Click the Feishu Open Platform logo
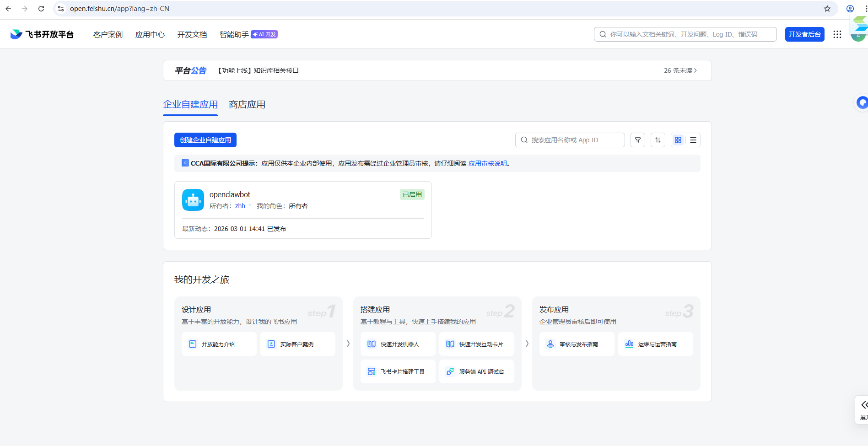Screen dimensions: 868x446 click(x=42, y=34)
